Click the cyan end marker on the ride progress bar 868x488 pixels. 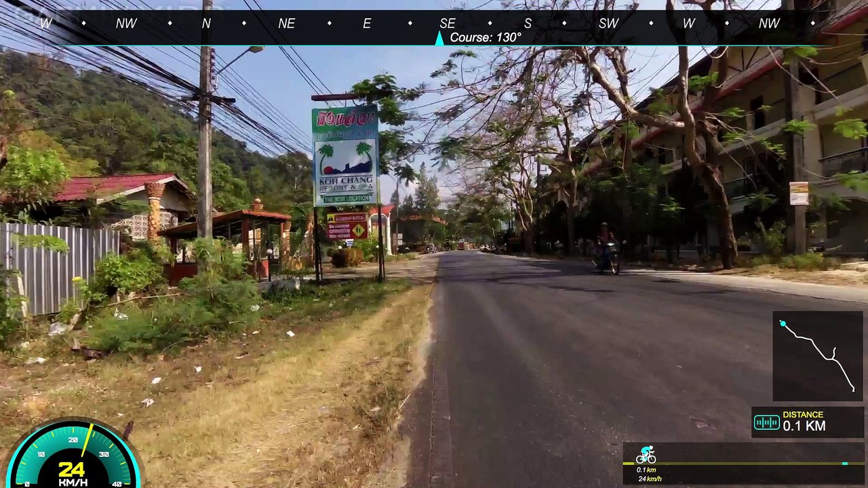pyautogui.click(x=845, y=464)
